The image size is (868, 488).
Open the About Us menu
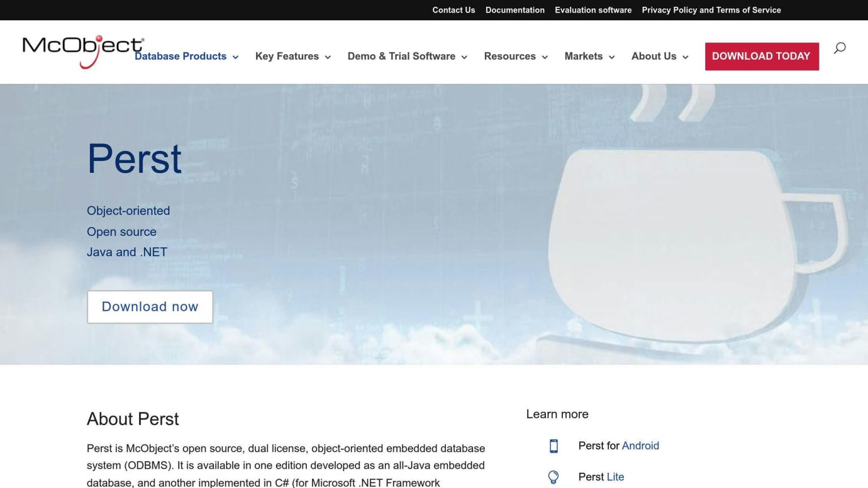tap(654, 56)
